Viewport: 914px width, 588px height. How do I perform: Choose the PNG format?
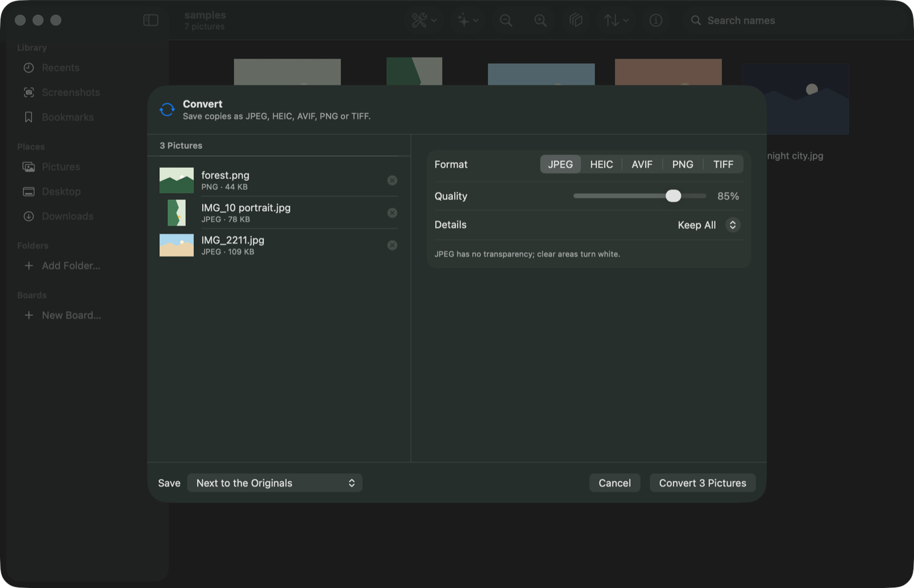pyautogui.click(x=683, y=164)
